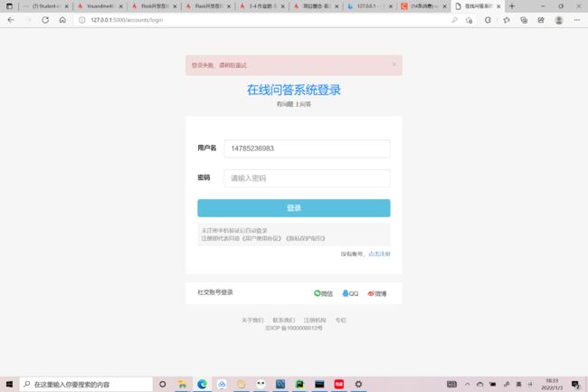Click the browser Back arrow
The width and height of the screenshot is (588, 392).
(x=11, y=20)
